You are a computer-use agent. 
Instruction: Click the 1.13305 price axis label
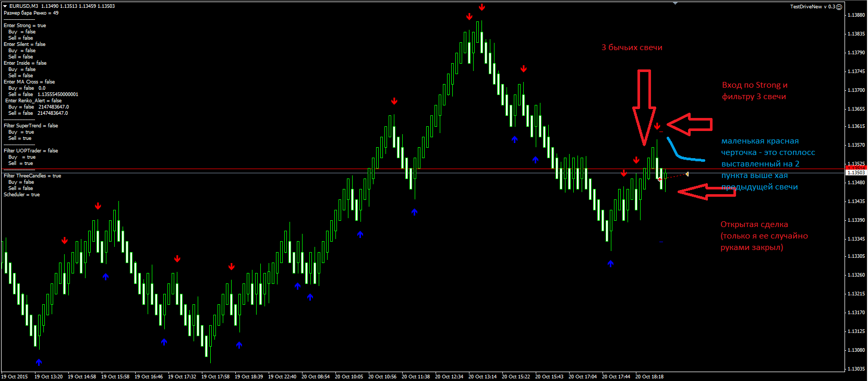pyautogui.click(x=857, y=256)
